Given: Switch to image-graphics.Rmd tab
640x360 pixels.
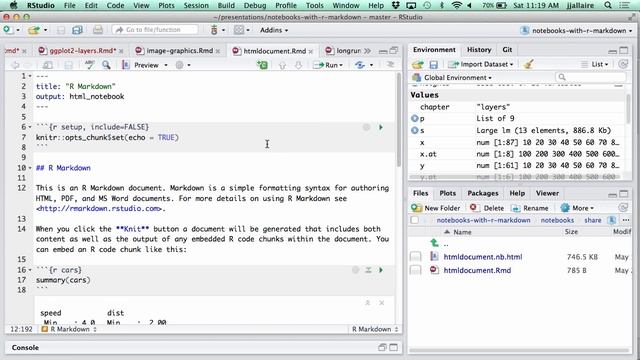Looking at the screenshot, I should [x=180, y=51].
